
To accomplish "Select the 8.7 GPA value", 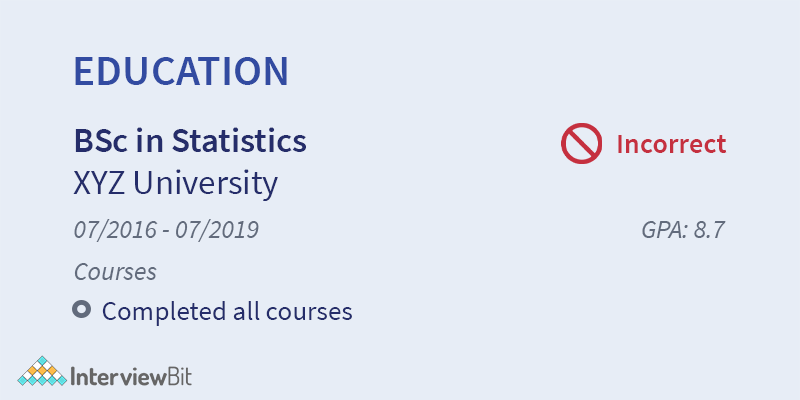I will (709, 230).
